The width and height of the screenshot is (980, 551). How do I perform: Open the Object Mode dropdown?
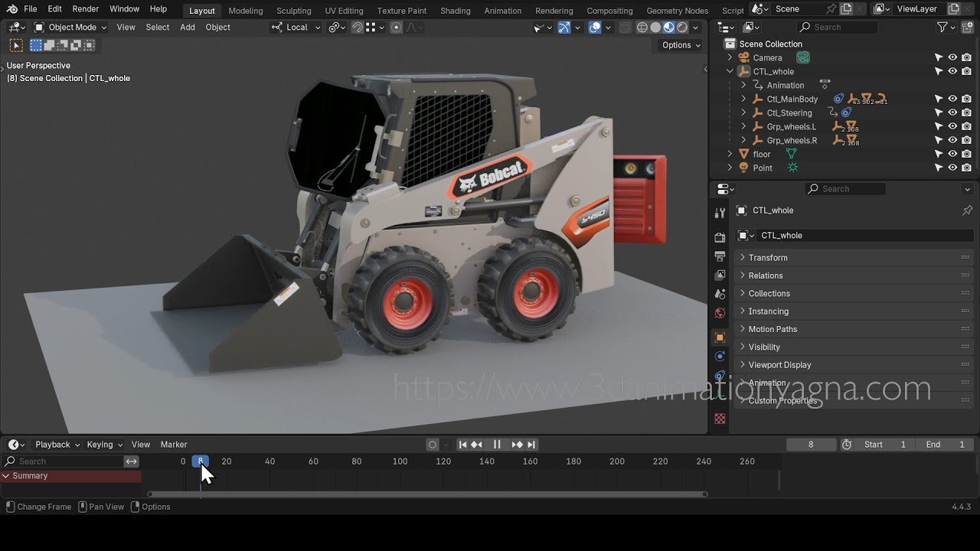click(x=70, y=27)
